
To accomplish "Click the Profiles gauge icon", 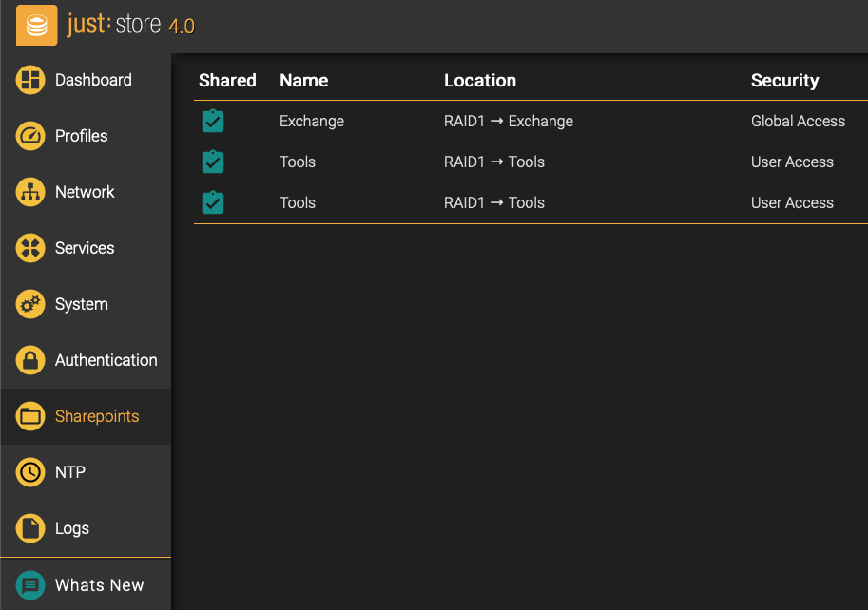I will (x=30, y=136).
